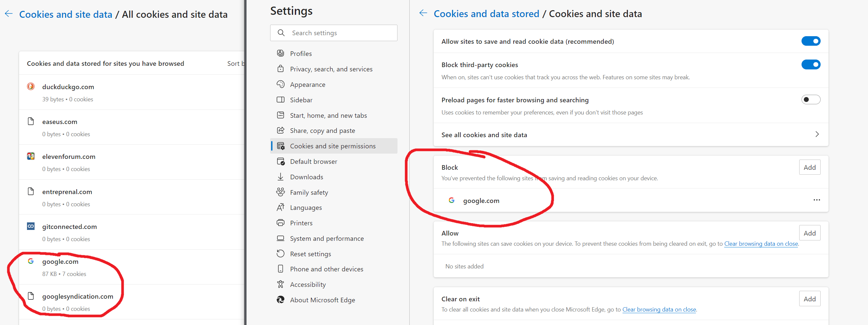Click the duckduckgo.com favicon entry
This screenshot has height=325, width=868.
[31, 87]
